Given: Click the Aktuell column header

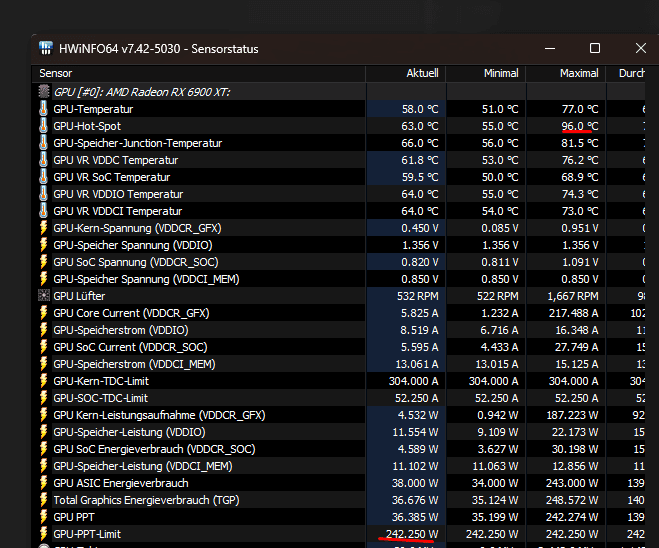Looking at the screenshot, I should [x=406, y=74].
